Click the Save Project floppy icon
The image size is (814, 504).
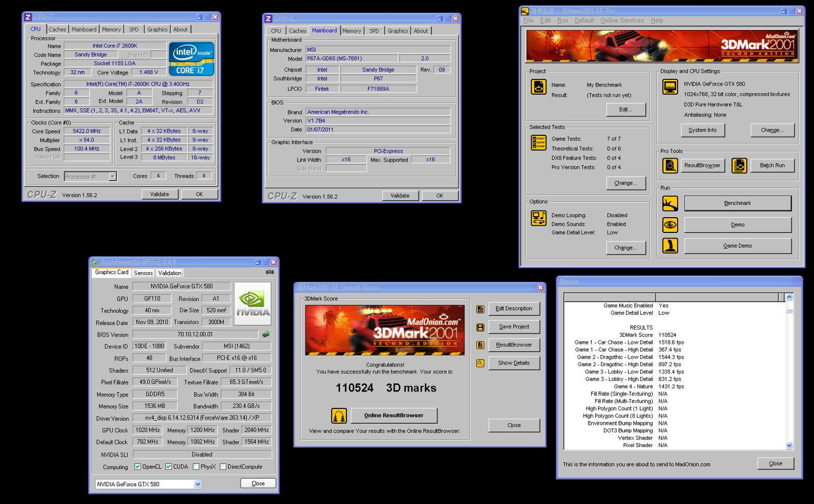tap(480, 328)
